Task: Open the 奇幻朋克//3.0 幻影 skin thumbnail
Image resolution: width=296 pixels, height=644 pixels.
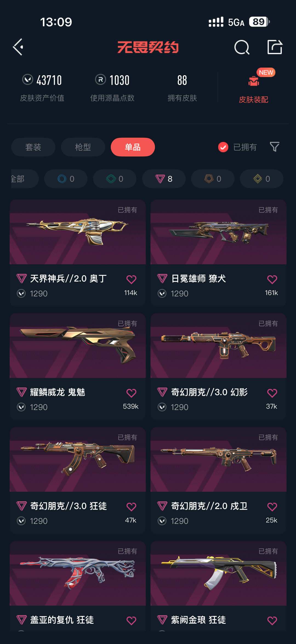Action: tap(218, 345)
